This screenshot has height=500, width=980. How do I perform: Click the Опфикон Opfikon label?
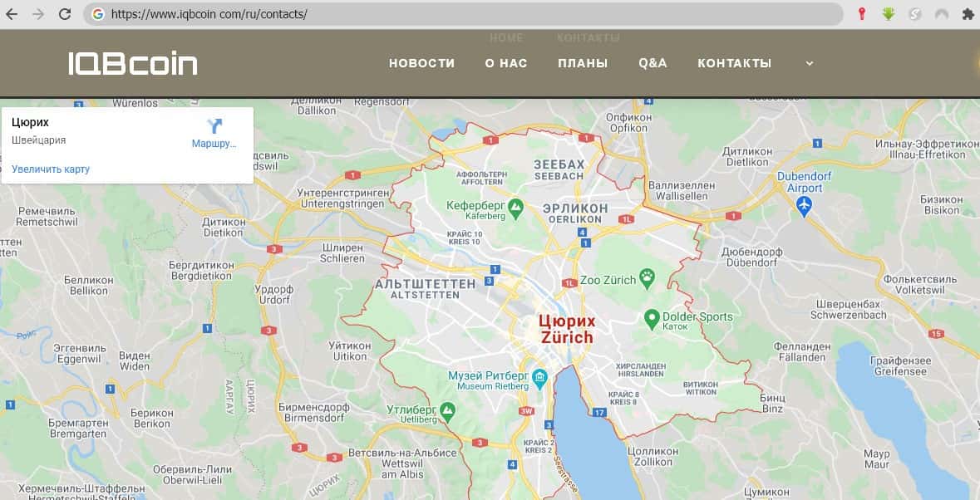pyautogui.click(x=628, y=122)
